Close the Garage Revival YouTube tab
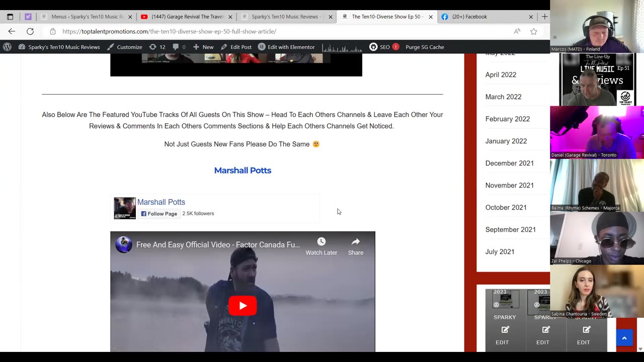 [x=230, y=17]
